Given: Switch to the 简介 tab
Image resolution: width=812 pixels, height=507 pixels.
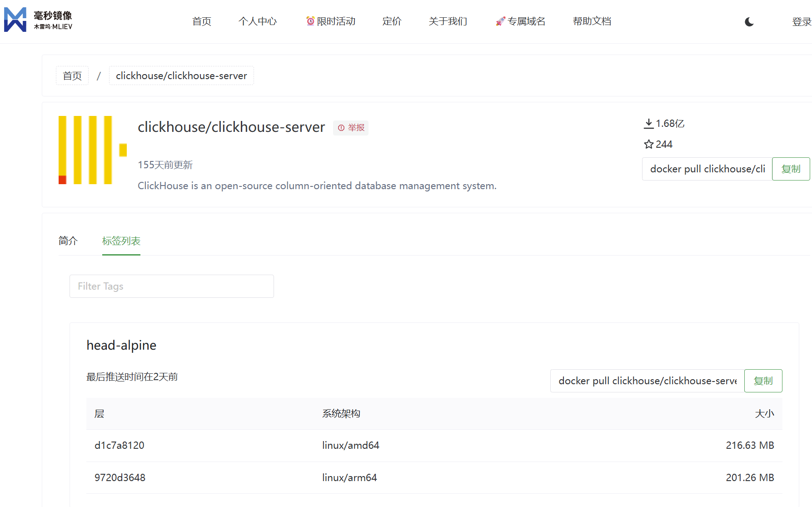Looking at the screenshot, I should pos(68,241).
